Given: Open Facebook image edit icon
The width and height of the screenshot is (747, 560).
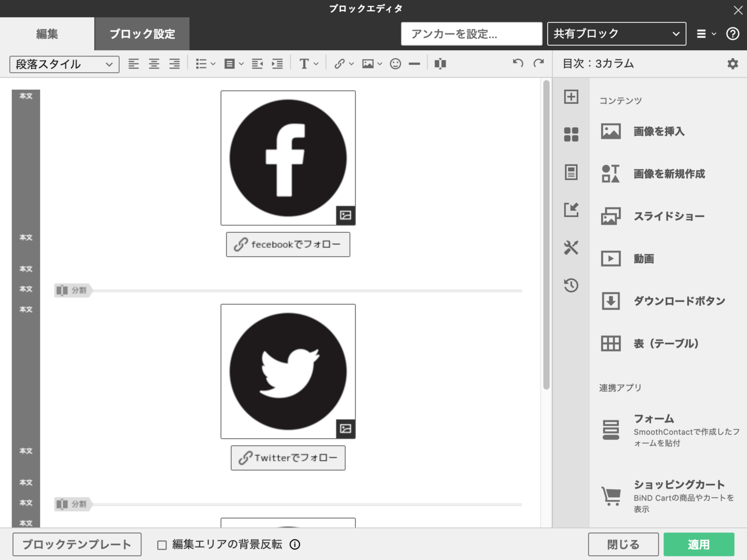Looking at the screenshot, I should pos(345,215).
